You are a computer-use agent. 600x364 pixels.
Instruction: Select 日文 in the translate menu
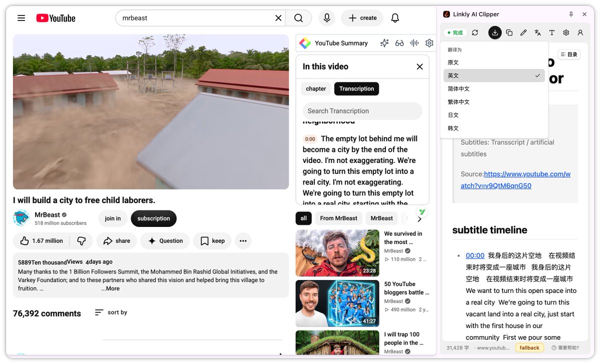pyautogui.click(x=494, y=115)
